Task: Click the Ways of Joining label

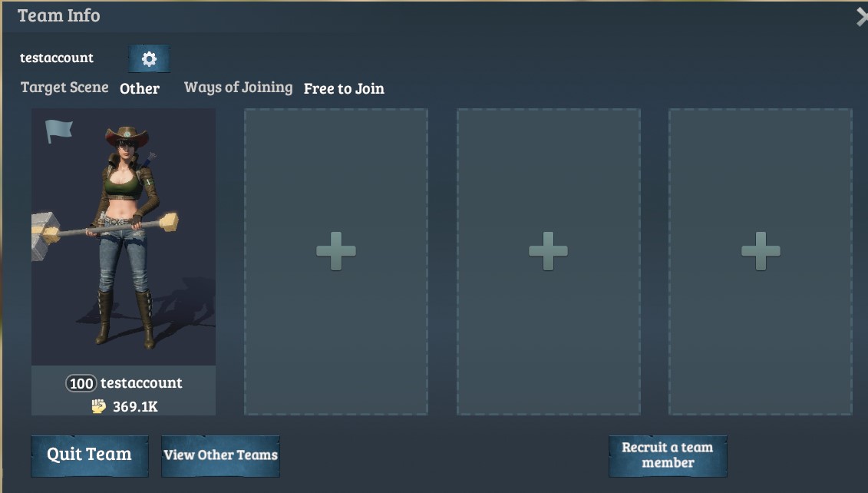Action: click(x=238, y=88)
